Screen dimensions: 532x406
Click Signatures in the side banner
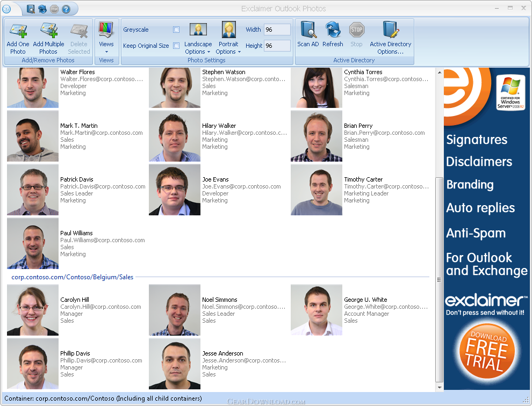point(477,140)
